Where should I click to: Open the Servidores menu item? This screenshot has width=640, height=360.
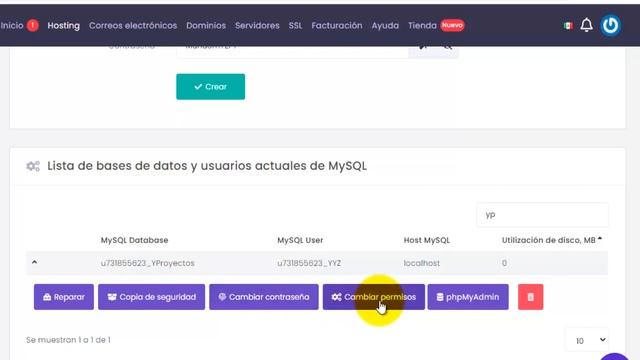point(257,25)
